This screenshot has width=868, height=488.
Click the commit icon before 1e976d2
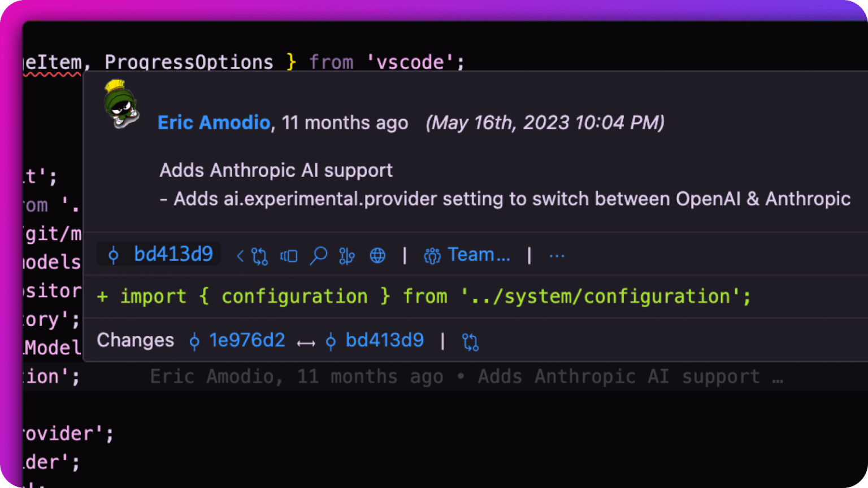pos(194,341)
